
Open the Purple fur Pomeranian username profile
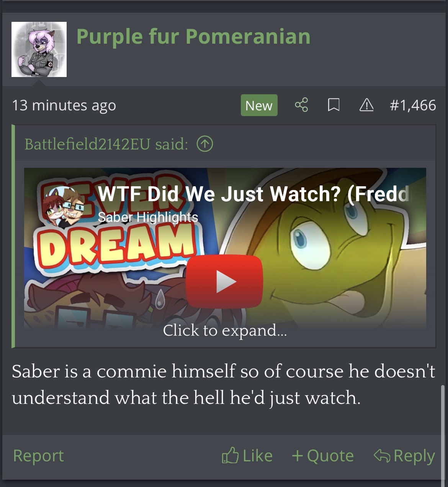coord(193,37)
